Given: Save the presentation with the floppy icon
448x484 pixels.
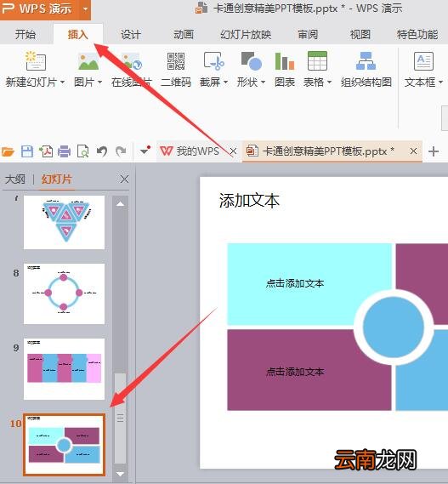Looking at the screenshot, I should pyautogui.click(x=27, y=151).
